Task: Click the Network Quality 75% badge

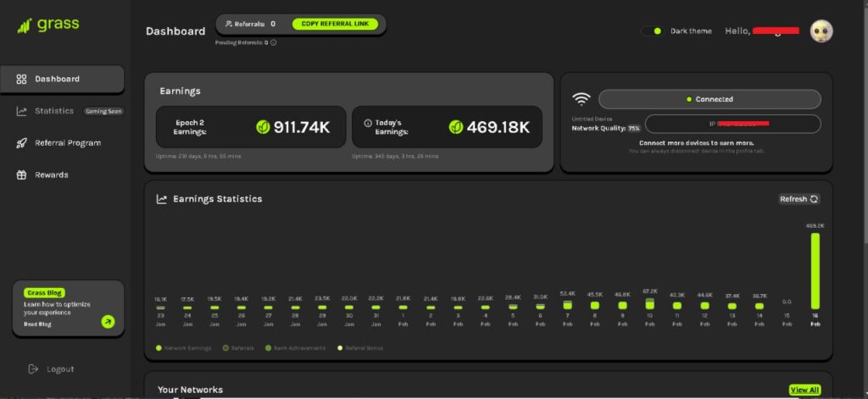Action: (x=634, y=129)
